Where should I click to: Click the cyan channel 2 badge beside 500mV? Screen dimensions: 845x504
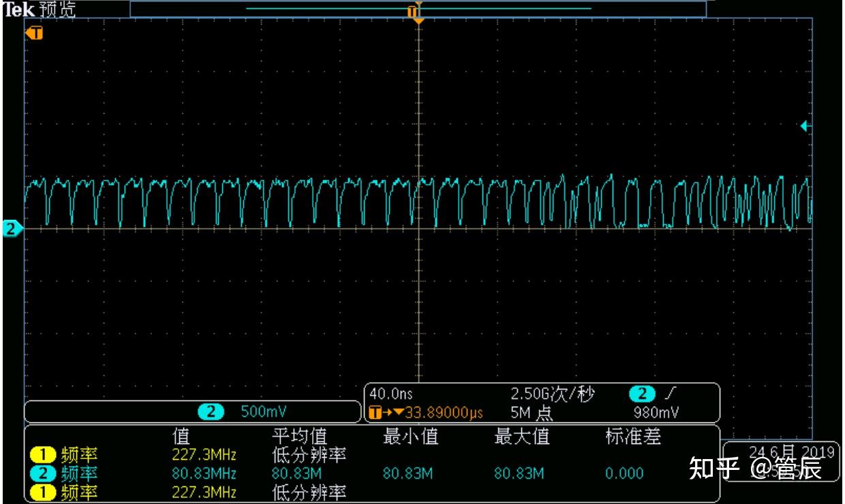click(210, 411)
